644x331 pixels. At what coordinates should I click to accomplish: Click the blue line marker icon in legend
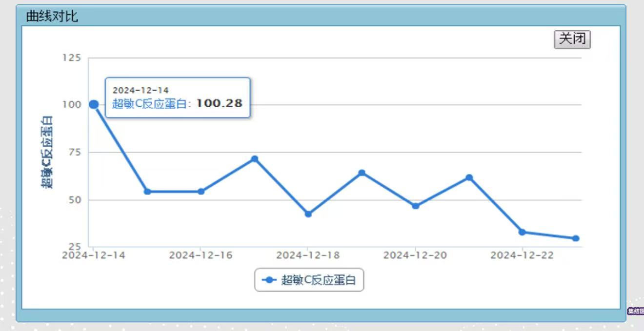pyautogui.click(x=269, y=280)
